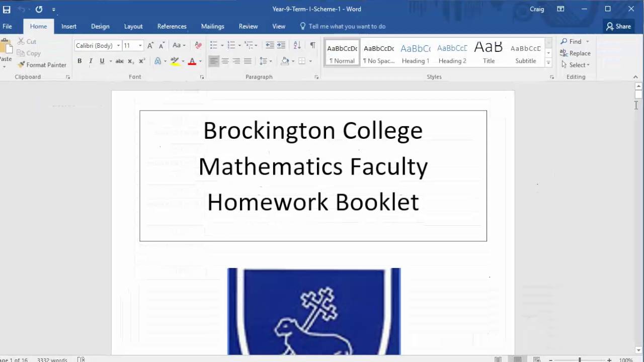Apply the Heading 1 style
This screenshot has width=644, height=362.
click(416, 53)
